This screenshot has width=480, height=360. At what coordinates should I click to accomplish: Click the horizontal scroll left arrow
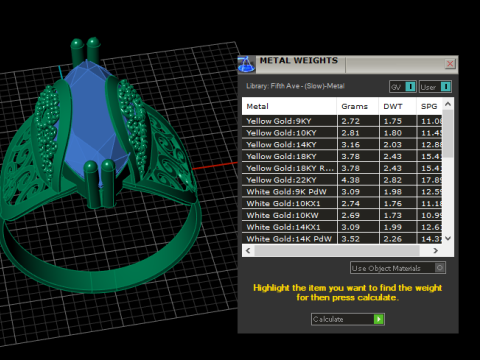pos(248,251)
